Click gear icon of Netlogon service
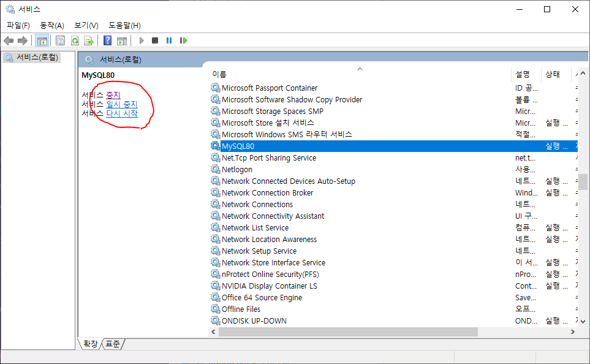This screenshot has width=590, height=364. pyautogui.click(x=215, y=169)
